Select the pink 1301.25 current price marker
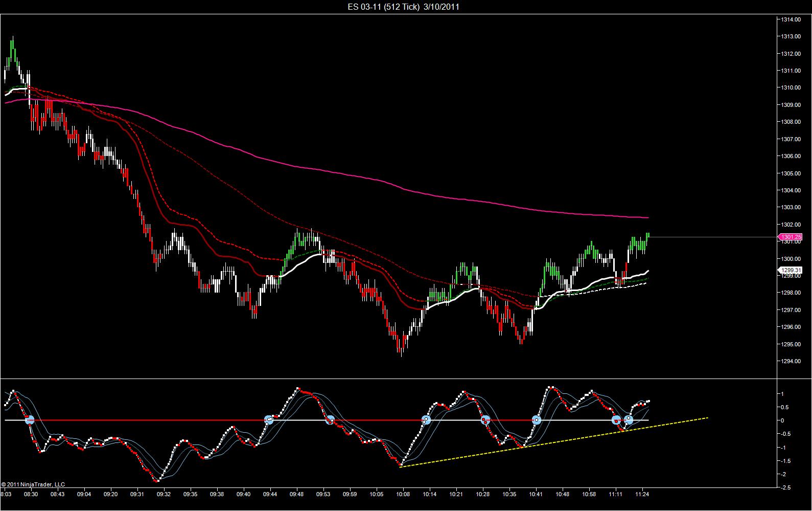The width and height of the screenshot is (812, 511). [790, 237]
